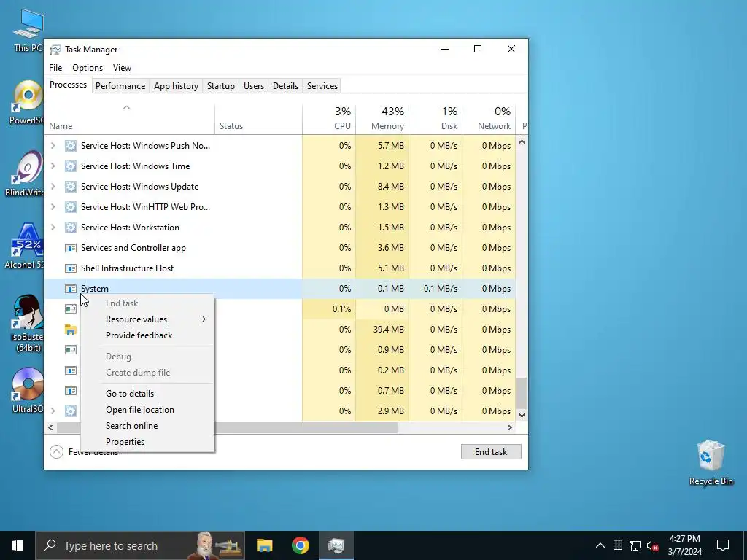Select the Shell Infrastructure Host process name
Screen dimensions: 747x560
tap(127, 268)
